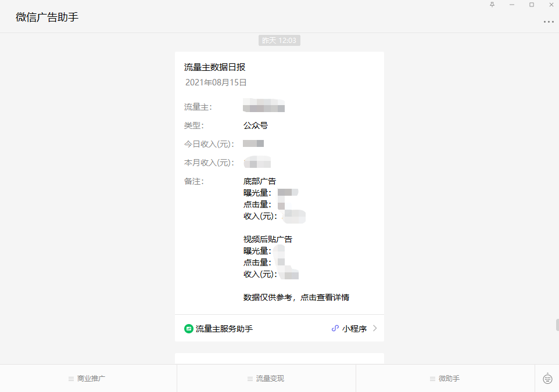Click the 昨天 12:03 timestamp
This screenshot has width=559, height=392.
(x=279, y=40)
